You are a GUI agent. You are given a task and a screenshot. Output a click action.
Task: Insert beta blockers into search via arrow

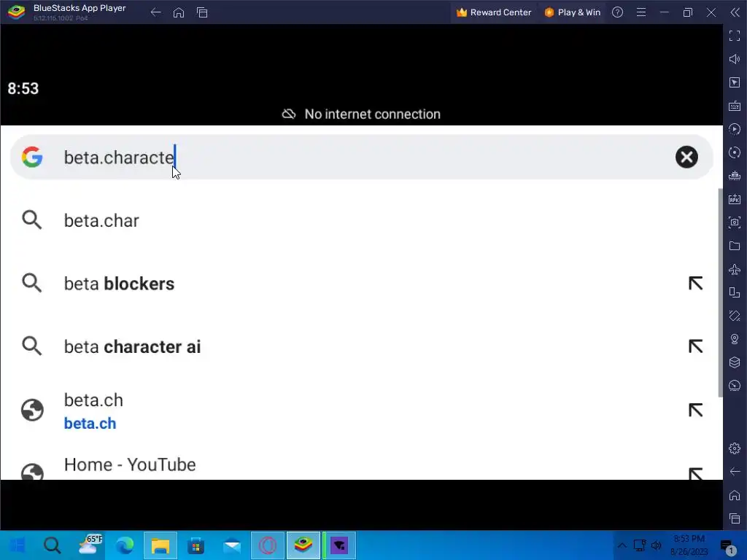click(x=695, y=284)
